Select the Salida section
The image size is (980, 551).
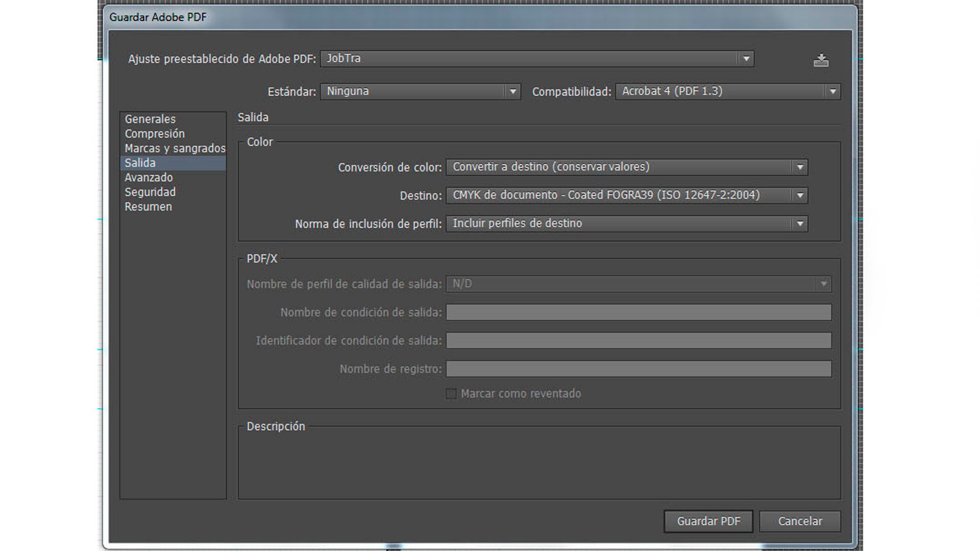tap(173, 163)
